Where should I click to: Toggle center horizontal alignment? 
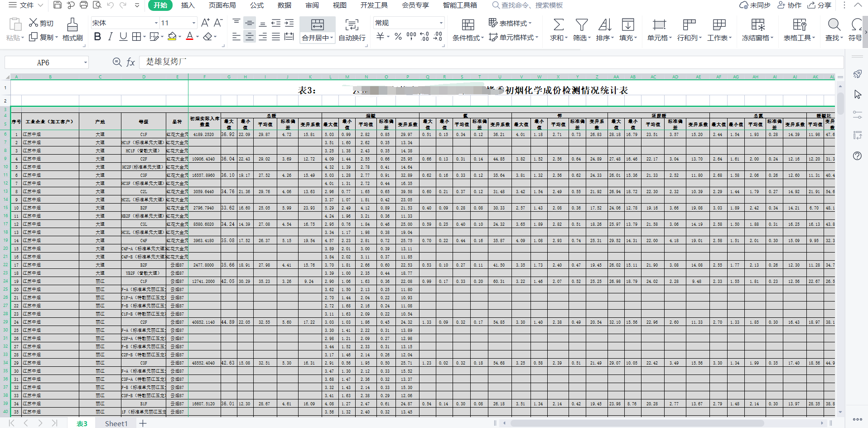click(250, 37)
